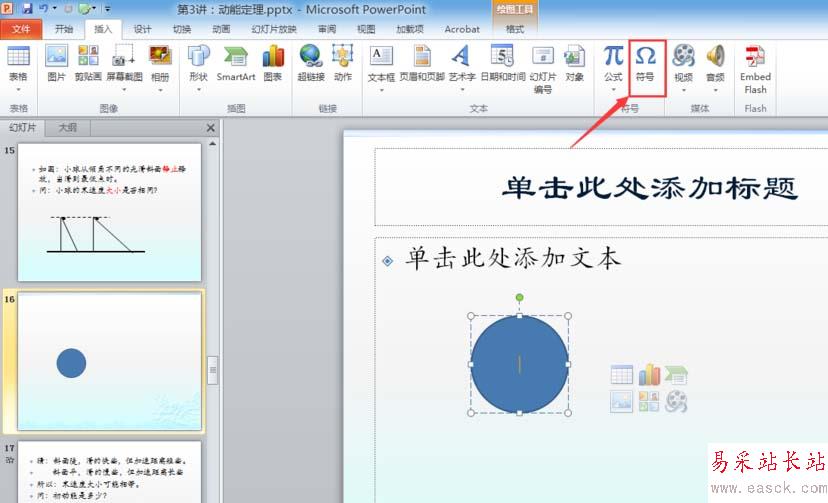Expand the audio (音频) dropdown arrow
This screenshot has width=828, height=503.
[715, 90]
